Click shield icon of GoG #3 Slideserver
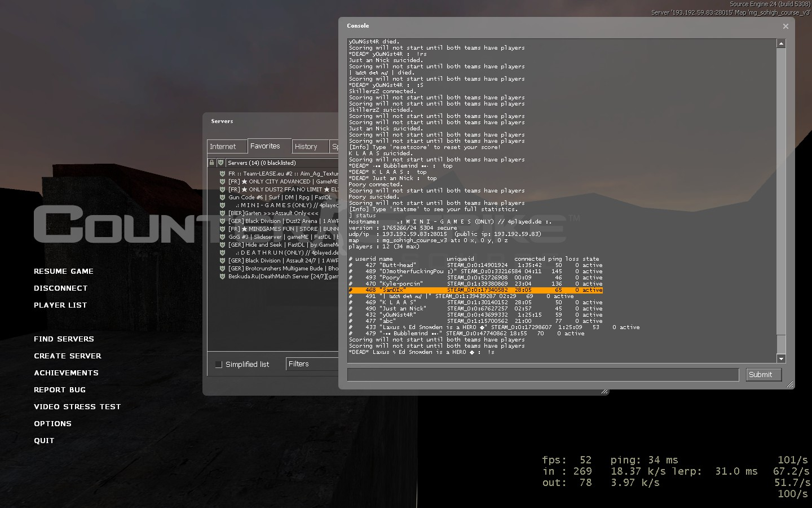The height and width of the screenshot is (508, 812). tap(222, 237)
